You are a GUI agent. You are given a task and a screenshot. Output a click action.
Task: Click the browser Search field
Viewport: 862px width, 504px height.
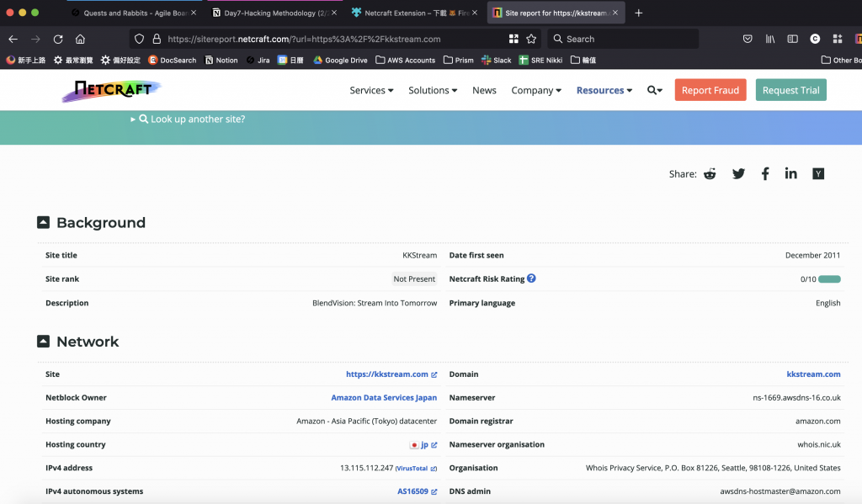point(623,39)
